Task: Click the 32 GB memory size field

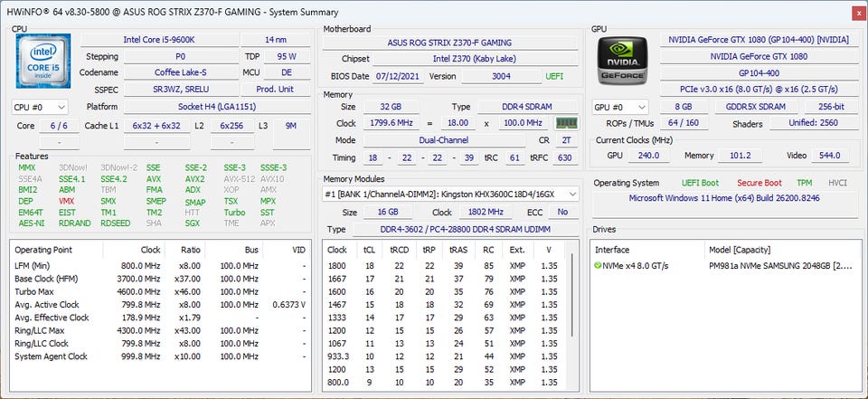Action: pos(391,107)
